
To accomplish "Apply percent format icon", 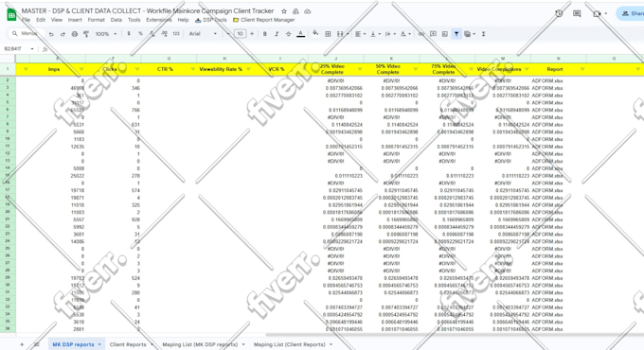I will [140, 34].
